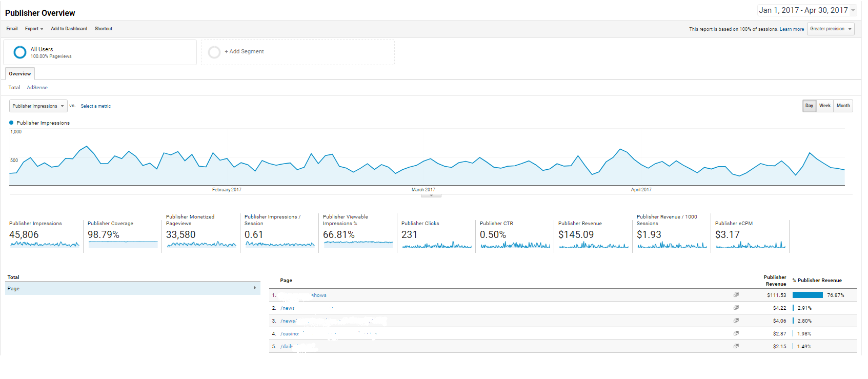
Task: Select Day chart granularity
Action: (x=809, y=106)
